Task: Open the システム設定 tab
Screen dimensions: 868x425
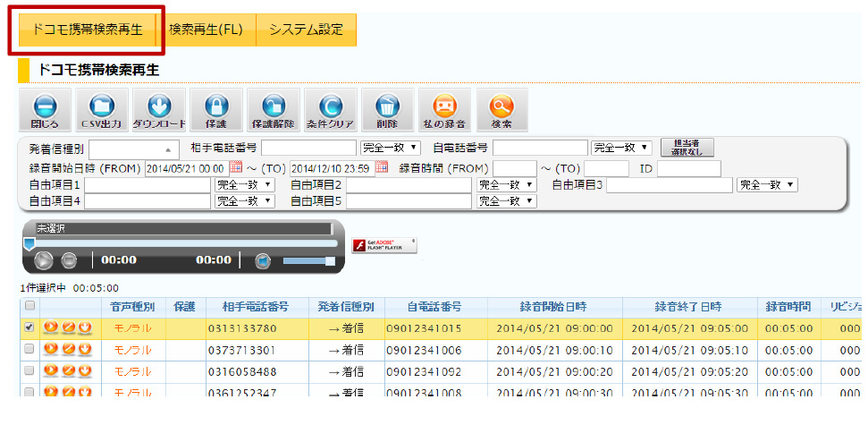Action: click(306, 30)
